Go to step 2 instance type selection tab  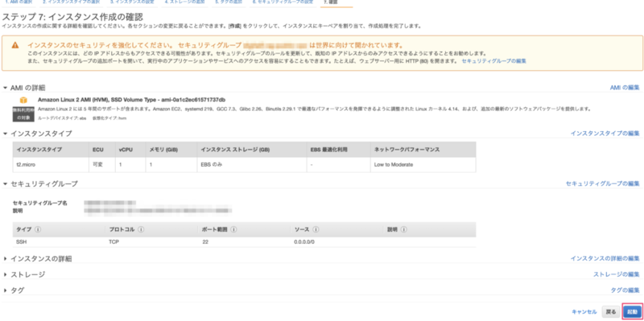(x=72, y=2)
